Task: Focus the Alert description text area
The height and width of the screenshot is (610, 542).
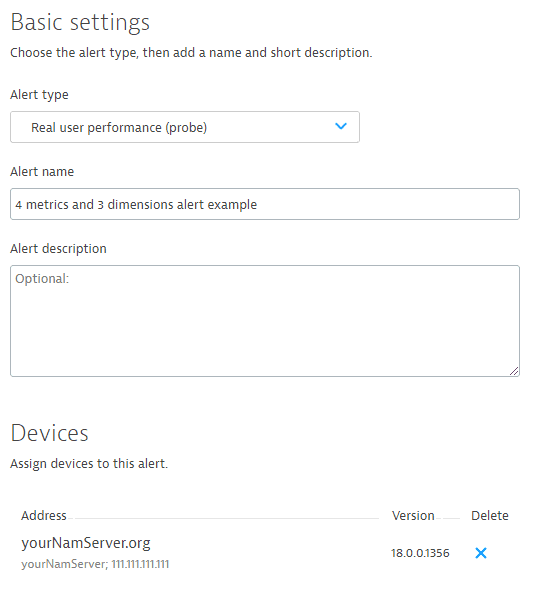Action: click(x=265, y=321)
